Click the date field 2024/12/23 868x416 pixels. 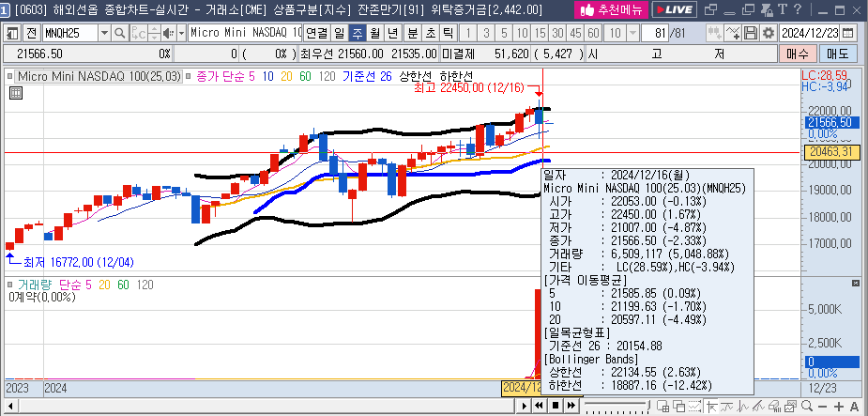pos(809,33)
